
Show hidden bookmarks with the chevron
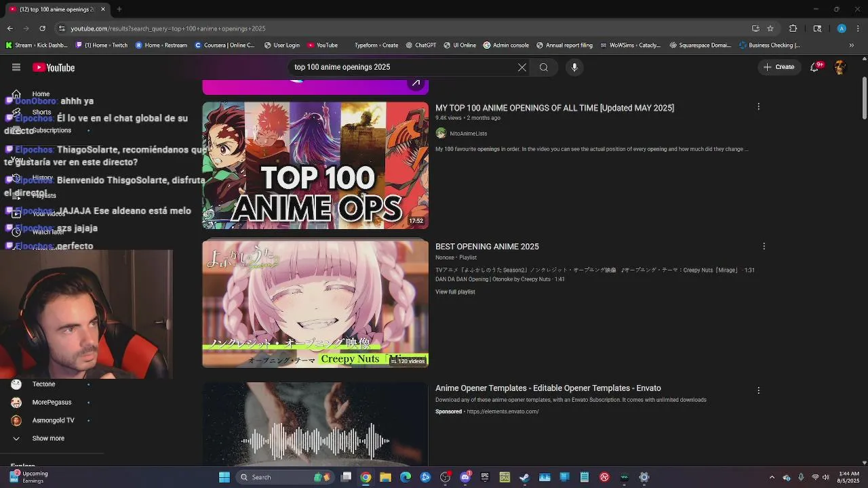pyautogui.click(x=852, y=45)
